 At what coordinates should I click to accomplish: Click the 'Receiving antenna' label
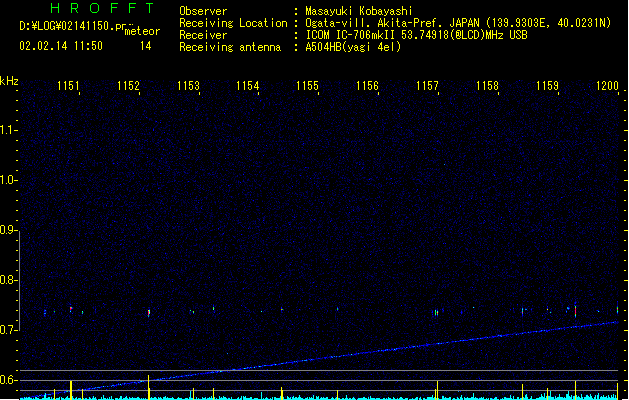[x=230, y=47]
